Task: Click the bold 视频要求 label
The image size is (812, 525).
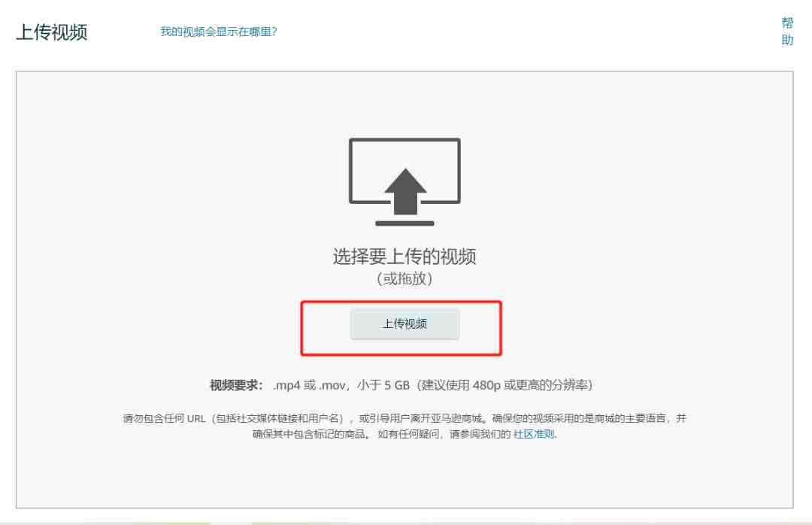Action: [x=236, y=385]
